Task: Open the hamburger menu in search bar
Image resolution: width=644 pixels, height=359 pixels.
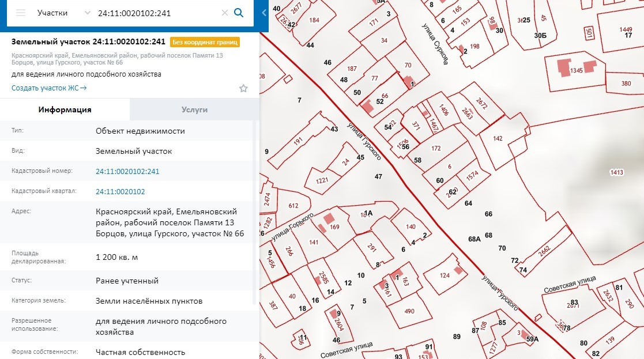Action: click(21, 13)
